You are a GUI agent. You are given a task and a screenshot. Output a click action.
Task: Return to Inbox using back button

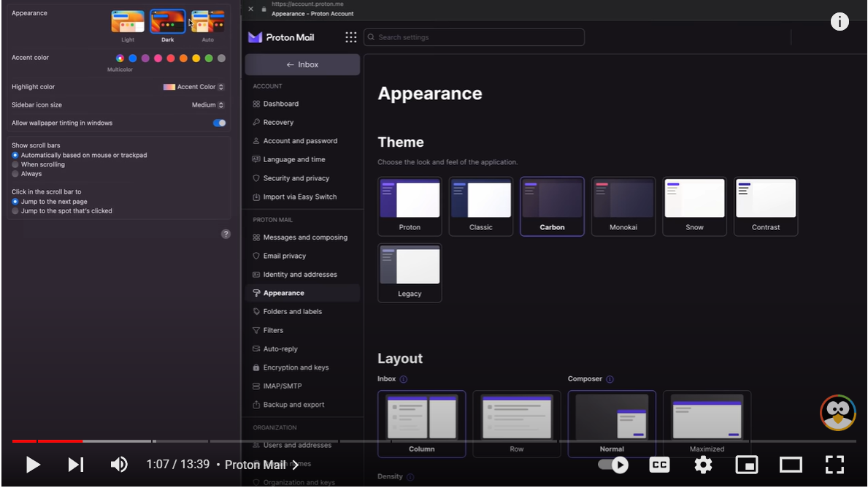[302, 65]
